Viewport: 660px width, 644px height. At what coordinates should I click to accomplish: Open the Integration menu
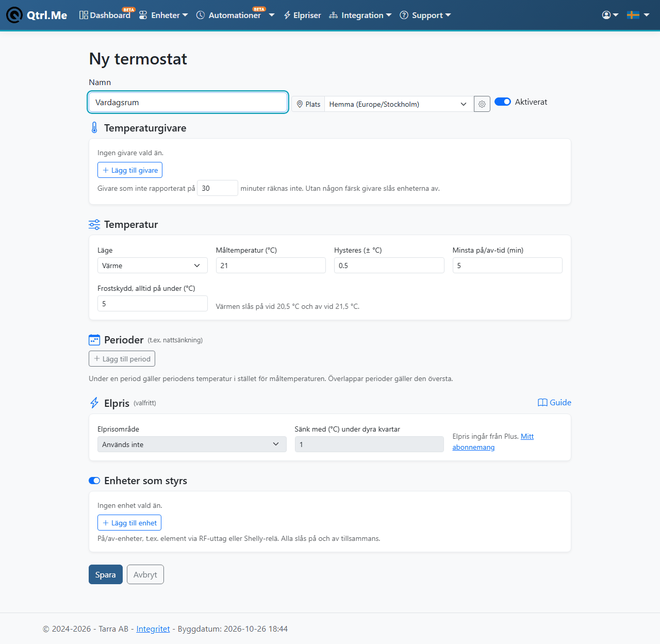point(360,15)
